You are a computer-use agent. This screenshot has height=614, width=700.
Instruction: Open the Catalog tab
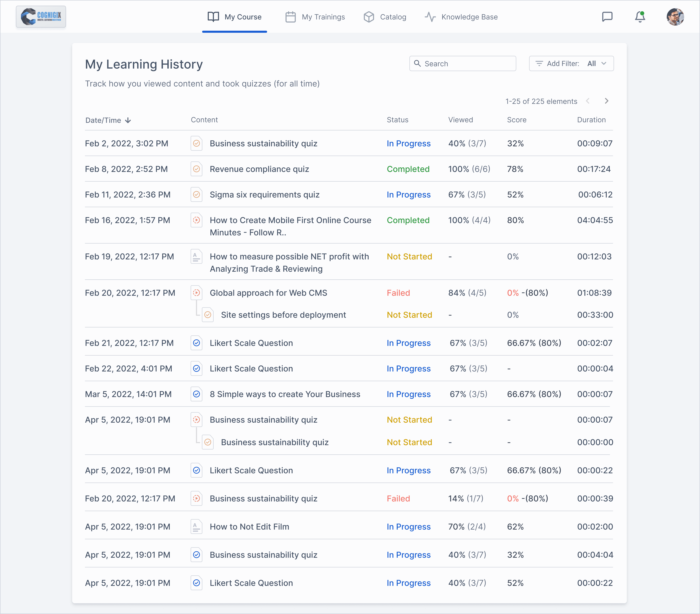[385, 17]
